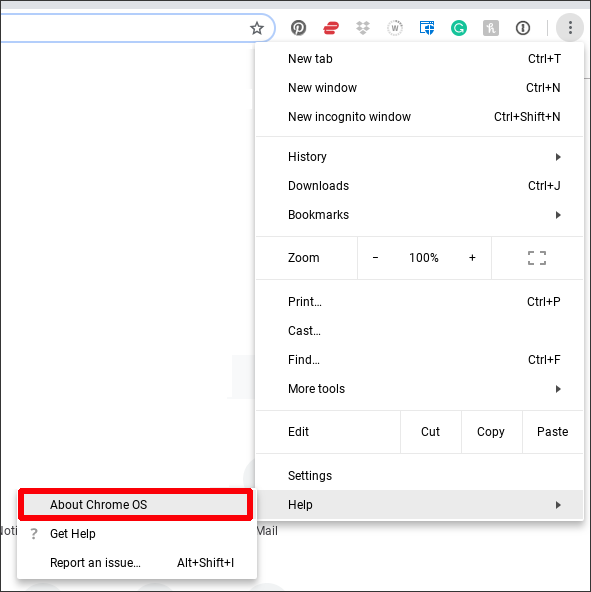
Task: Click the Cut button
Action: tap(431, 432)
